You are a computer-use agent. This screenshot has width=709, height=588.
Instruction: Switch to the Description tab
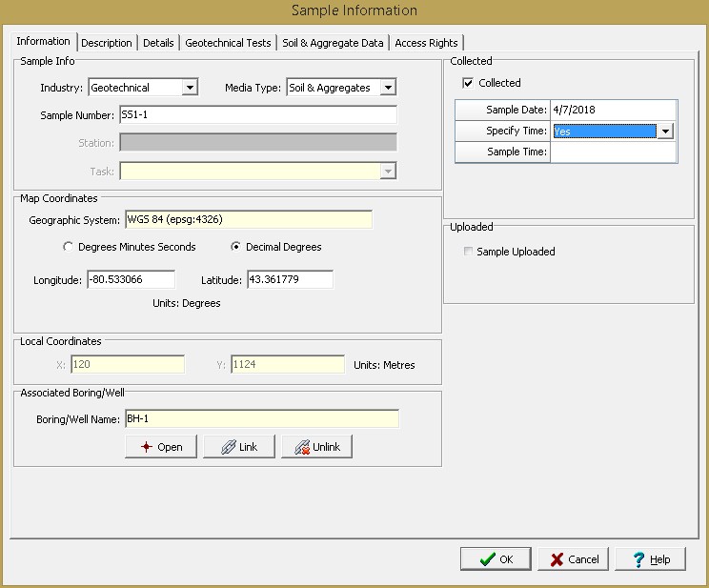point(107,43)
